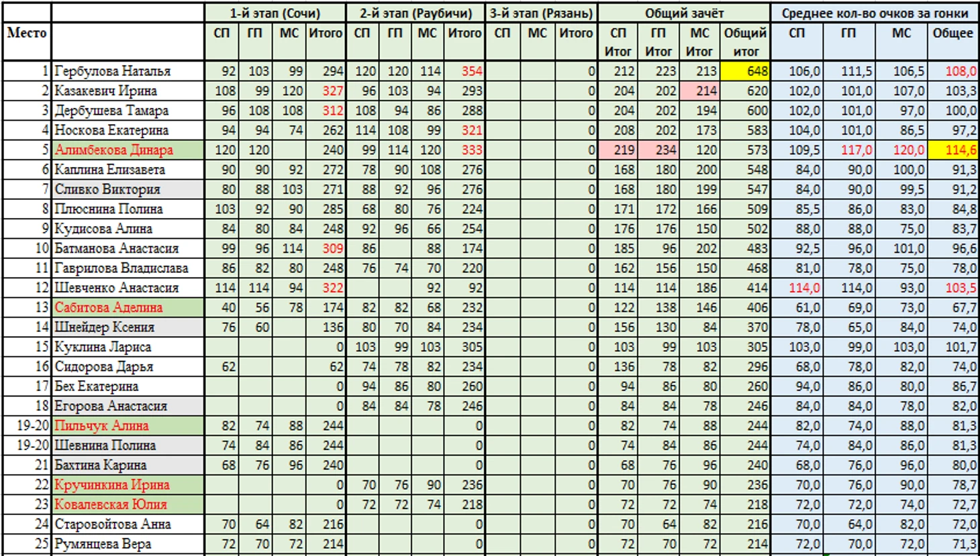This screenshot has height=556, width=980.
Task: Select the red 333 total for Алимбекова Динара
Action: [464, 150]
